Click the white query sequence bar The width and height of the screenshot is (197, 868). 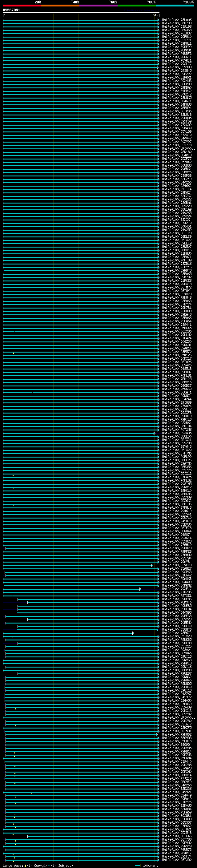point(81,12)
